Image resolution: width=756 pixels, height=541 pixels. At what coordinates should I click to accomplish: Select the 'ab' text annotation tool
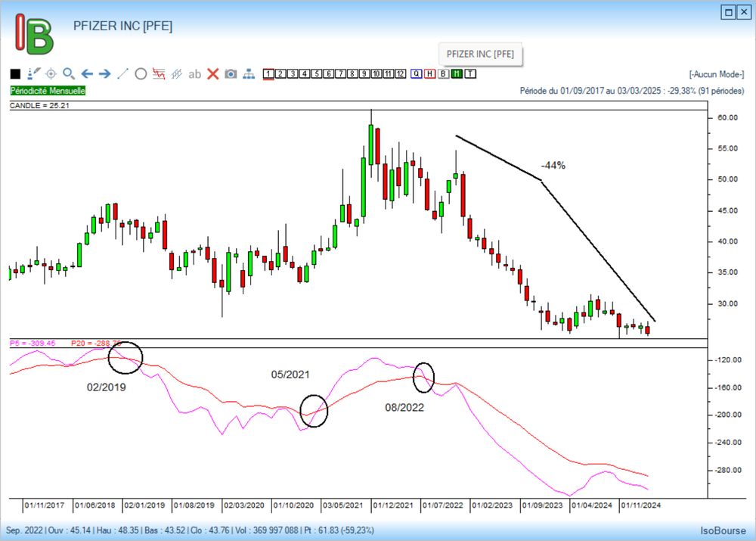195,74
